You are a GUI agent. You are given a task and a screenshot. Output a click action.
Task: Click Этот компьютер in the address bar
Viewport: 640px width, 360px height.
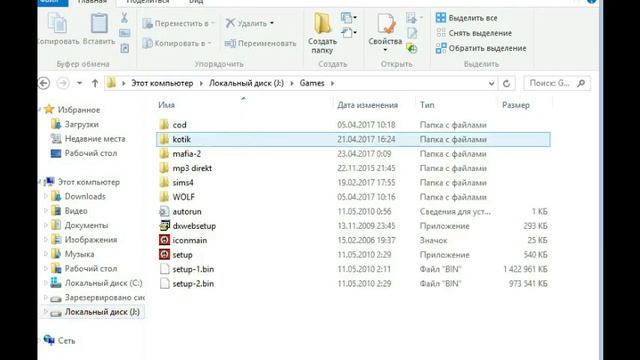tap(162, 83)
